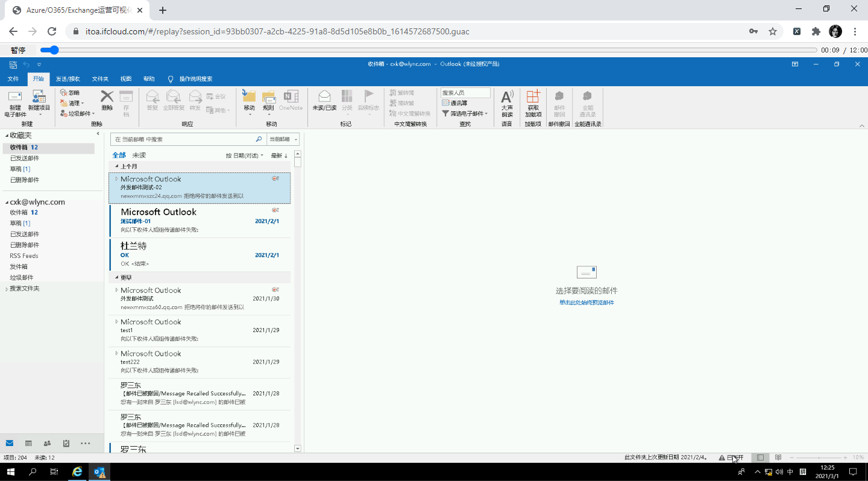Click the Categorize (分类) icon

click(347, 96)
